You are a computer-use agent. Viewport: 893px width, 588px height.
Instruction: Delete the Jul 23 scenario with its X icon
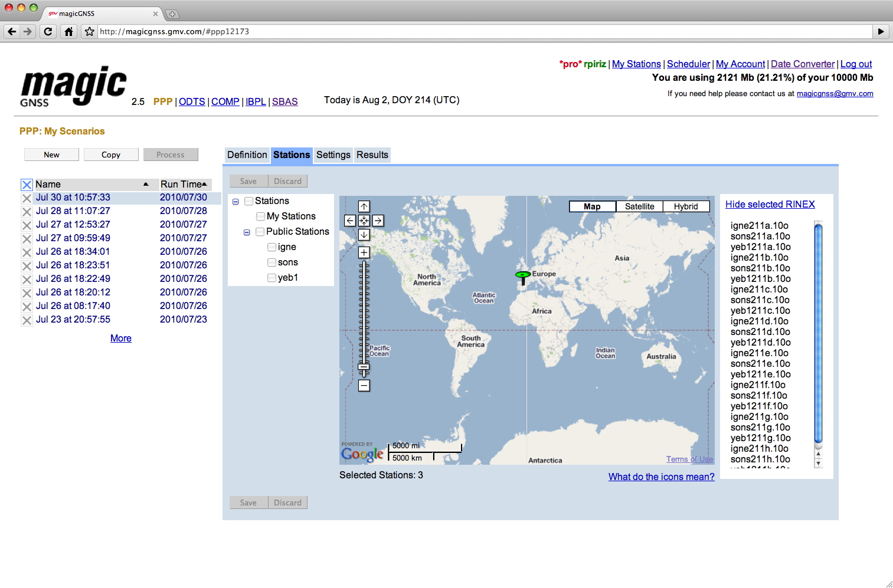[x=27, y=320]
